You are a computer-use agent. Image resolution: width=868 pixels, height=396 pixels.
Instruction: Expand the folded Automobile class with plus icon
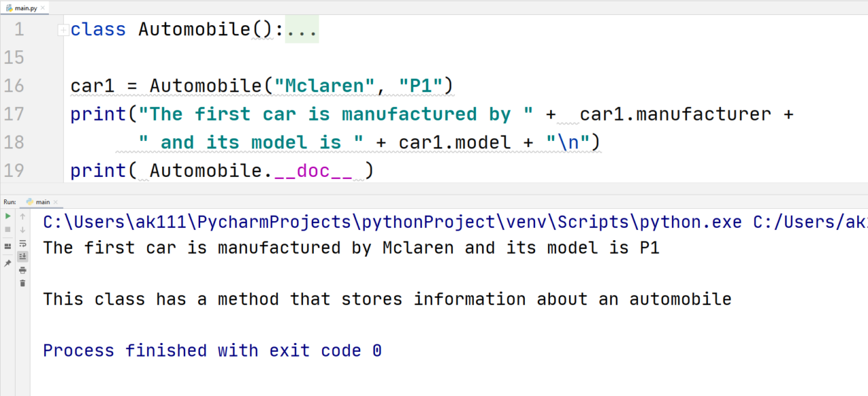tap(62, 29)
